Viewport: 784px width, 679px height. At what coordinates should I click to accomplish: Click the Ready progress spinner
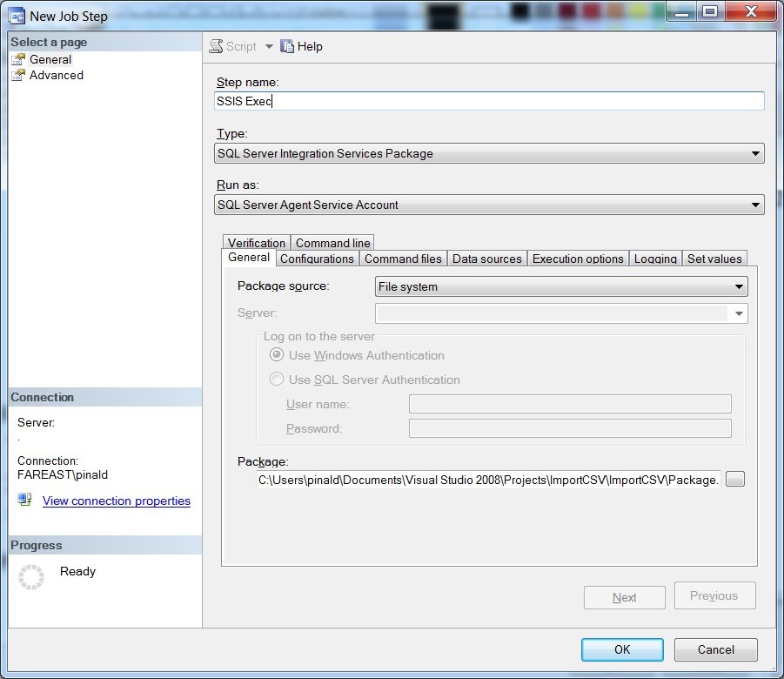[x=31, y=577]
